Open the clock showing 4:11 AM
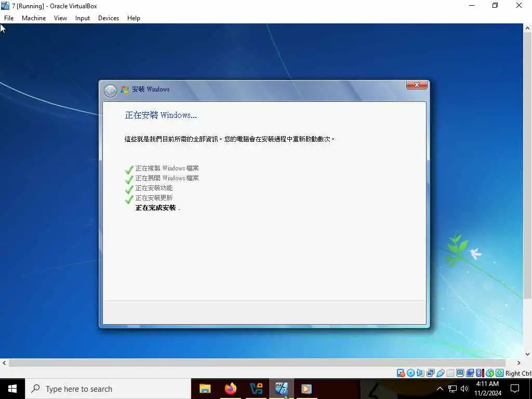532x399 pixels. click(x=487, y=389)
